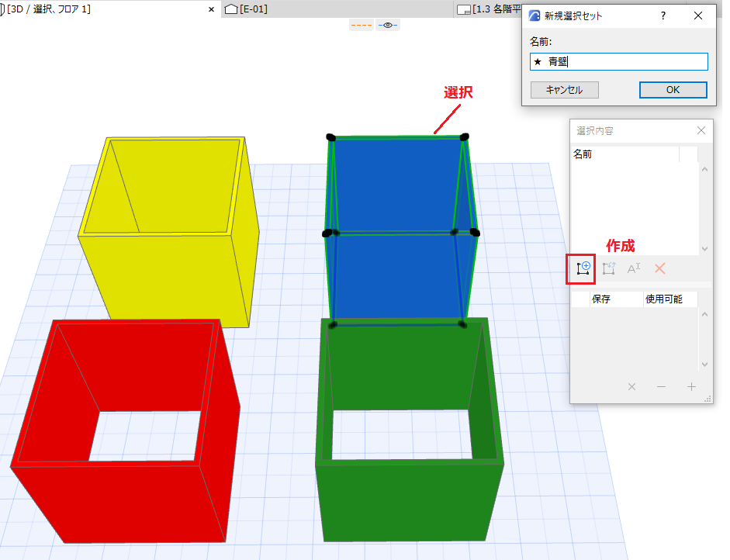
Task: Click the 名前 input field
Action: [x=619, y=61]
